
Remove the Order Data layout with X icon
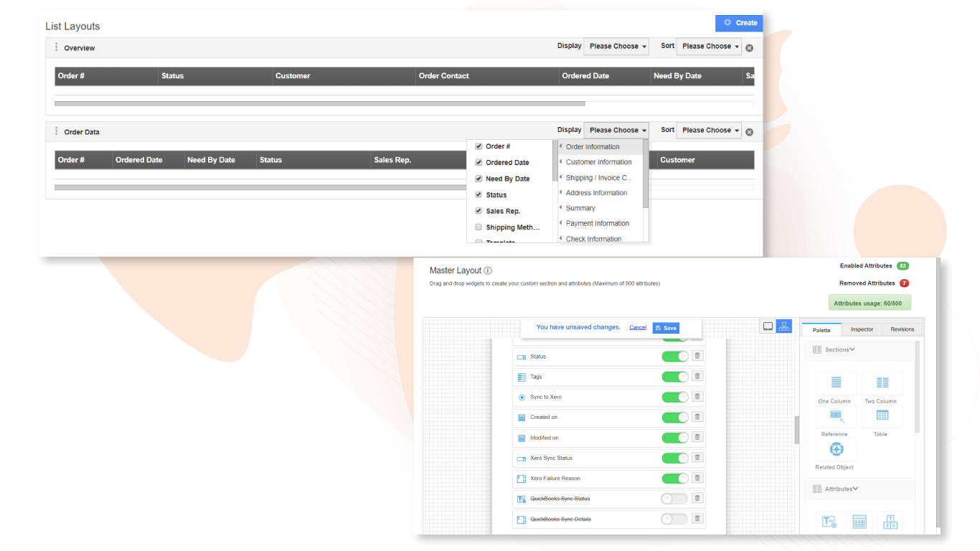click(749, 132)
